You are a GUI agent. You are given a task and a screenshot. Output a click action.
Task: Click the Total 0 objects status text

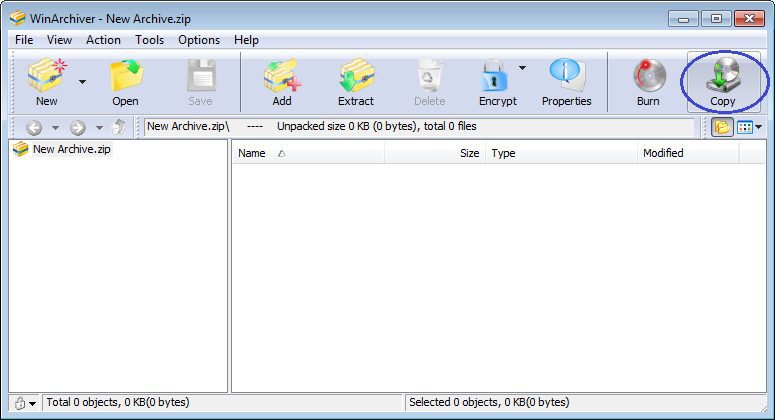[118, 402]
